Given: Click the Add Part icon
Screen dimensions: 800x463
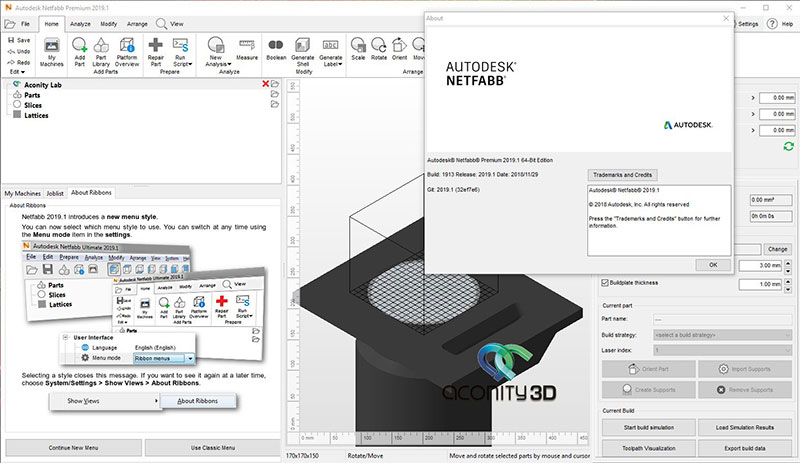Looking at the screenshot, I should point(80,45).
